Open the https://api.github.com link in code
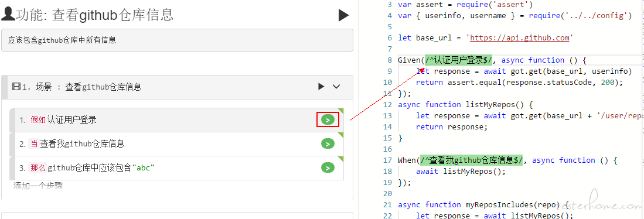Viewport: 644px width, 219px height. pyautogui.click(x=520, y=37)
